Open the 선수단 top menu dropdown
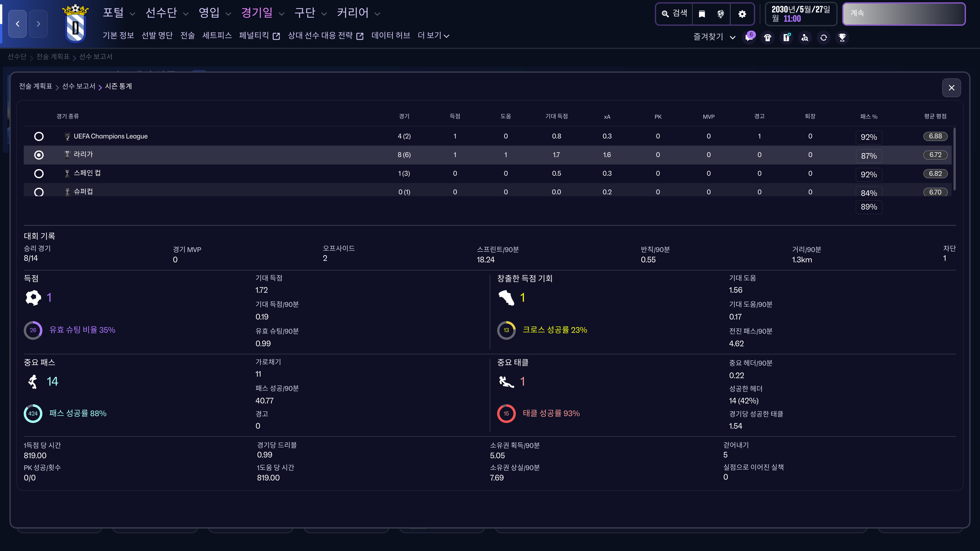 [167, 13]
